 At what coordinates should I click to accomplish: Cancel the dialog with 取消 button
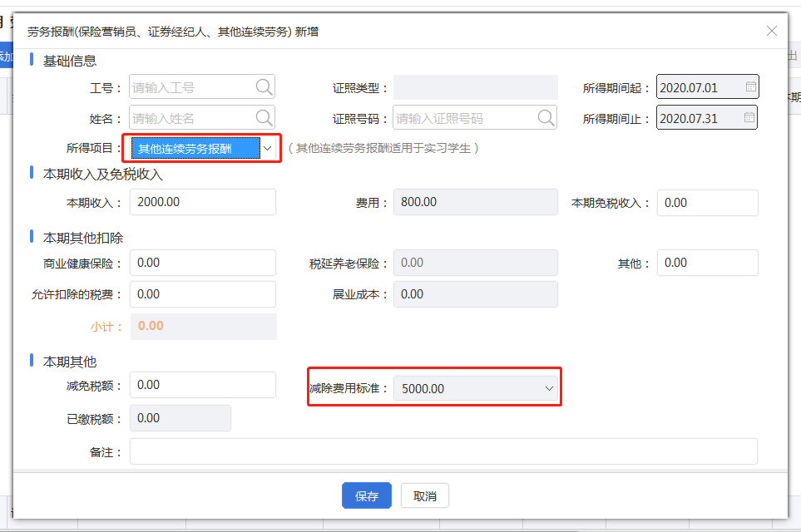[x=424, y=495]
